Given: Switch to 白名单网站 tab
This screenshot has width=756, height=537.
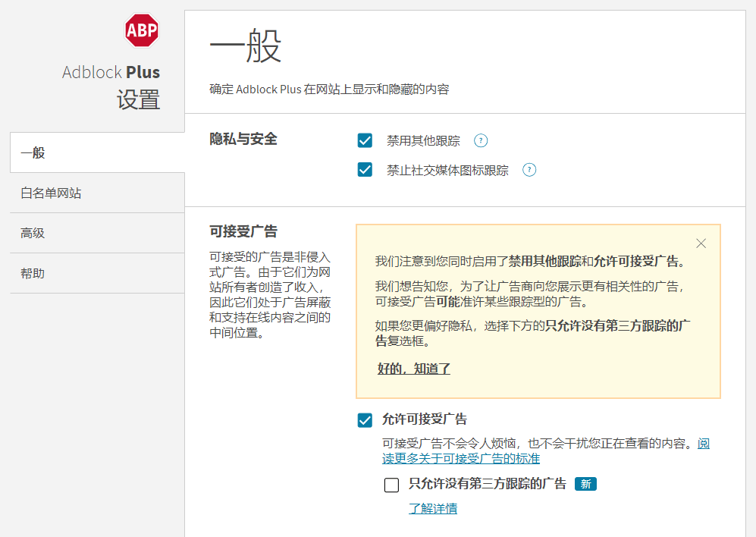Looking at the screenshot, I should click(x=97, y=193).
